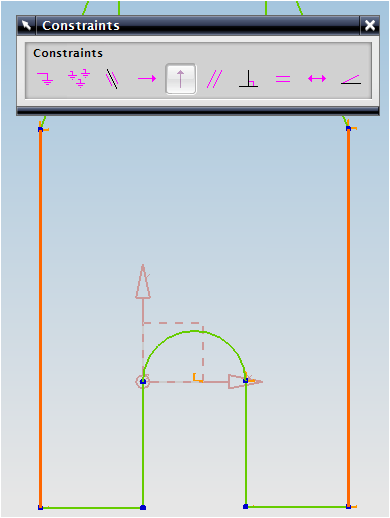Pick the blue endpoint at left line's top
The height and width of the screenshot is (518, 390).
point(41,129)
